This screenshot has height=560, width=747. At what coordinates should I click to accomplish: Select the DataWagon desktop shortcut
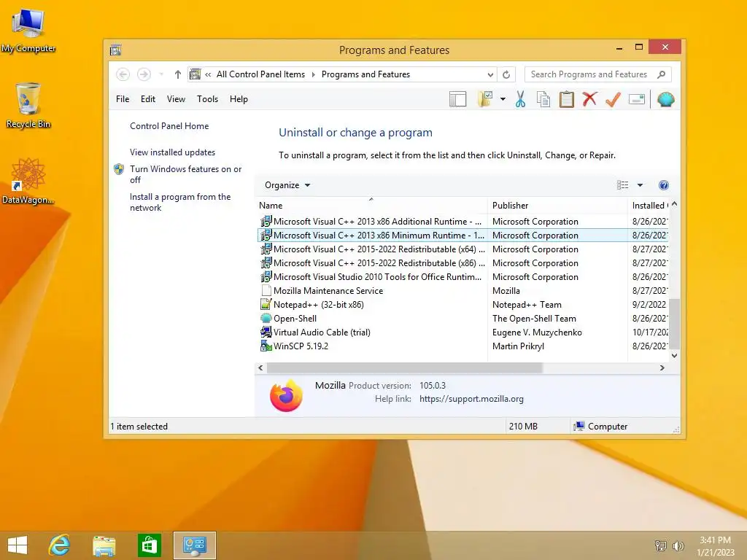(28, 182)
